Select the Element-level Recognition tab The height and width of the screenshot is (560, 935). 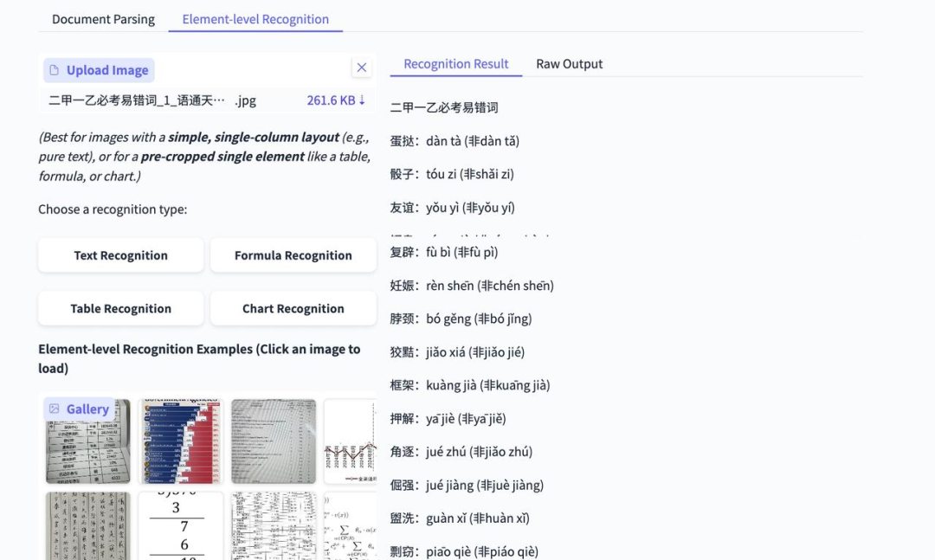255,18
